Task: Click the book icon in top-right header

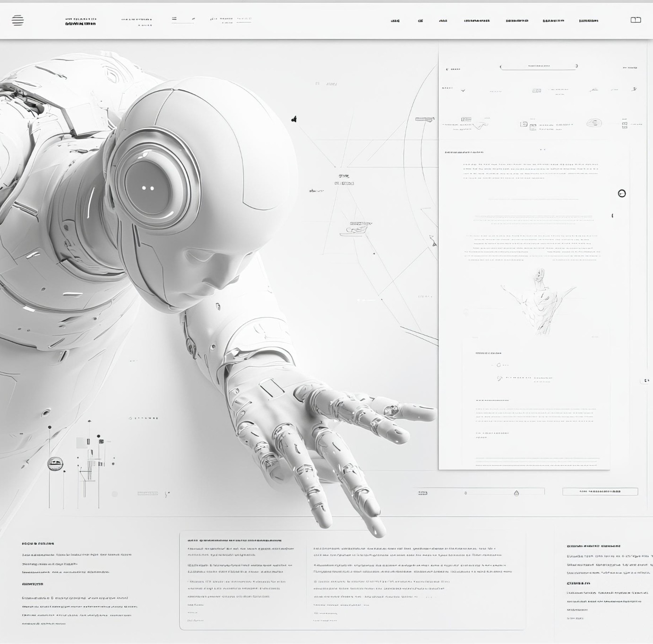Action: (x=636, y=20)
